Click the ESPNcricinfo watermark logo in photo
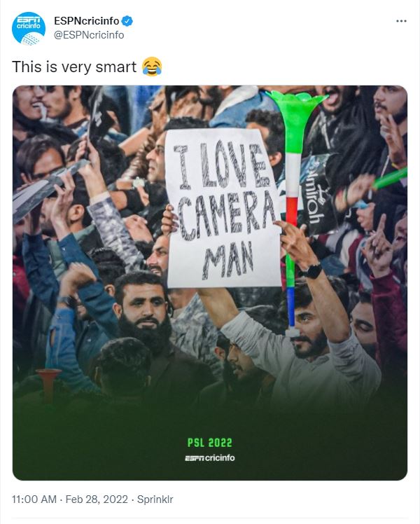 pyautogui.click(x=210, y=458)
